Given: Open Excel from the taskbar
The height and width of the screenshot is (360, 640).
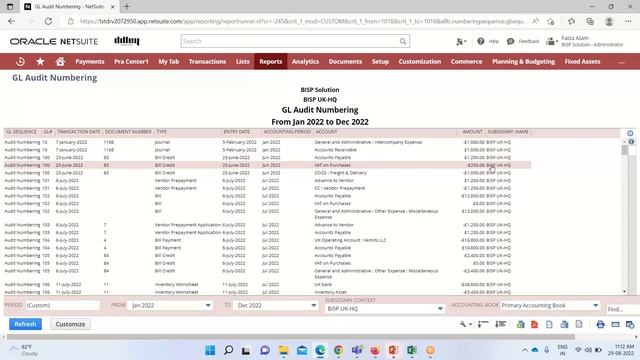Looking at the screenshot, I should point(411,350).
